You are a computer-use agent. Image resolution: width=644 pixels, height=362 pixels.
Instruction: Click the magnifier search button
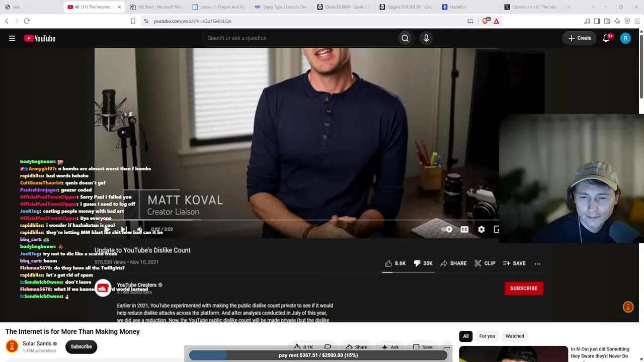405,38
